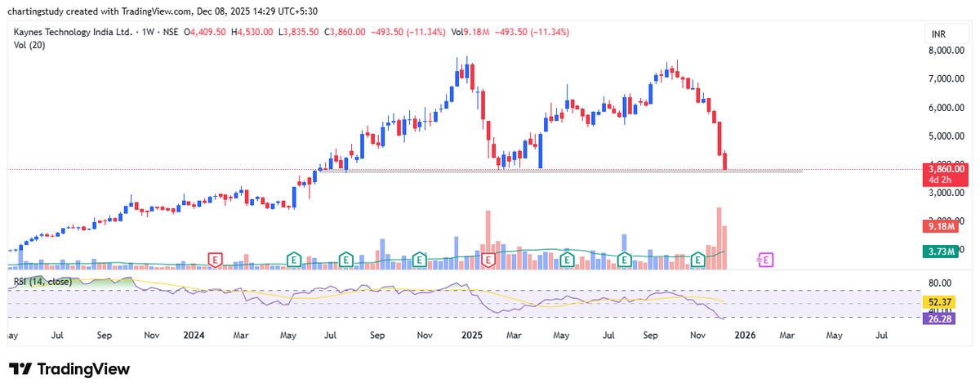
Task: Select the RSI (14, close) indicator legend
Action: [x=42, y=282]
